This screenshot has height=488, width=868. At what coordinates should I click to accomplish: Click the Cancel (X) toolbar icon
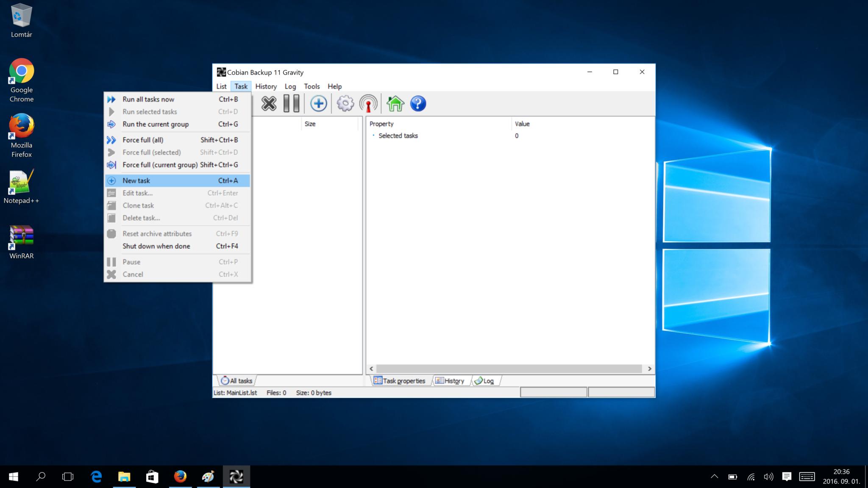tap(269, 103)
